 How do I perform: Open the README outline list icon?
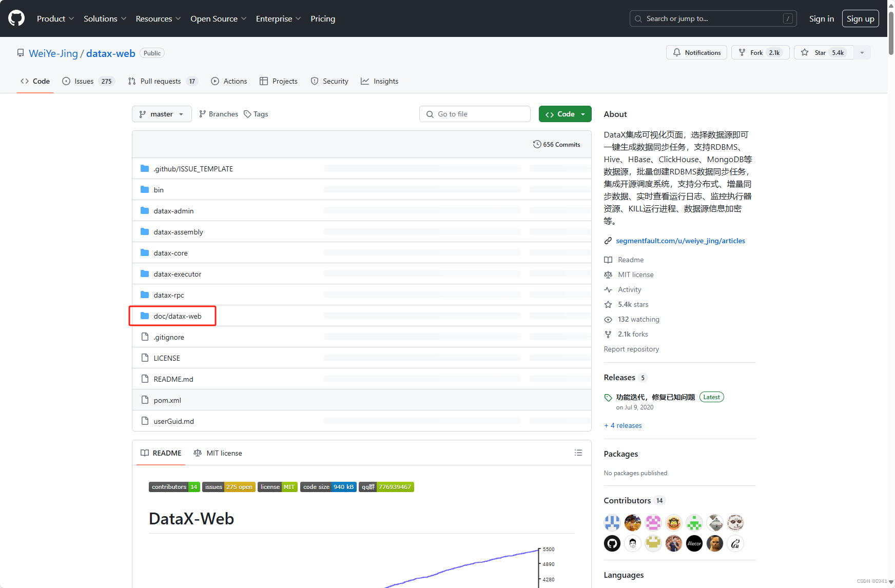coord(578,453)
